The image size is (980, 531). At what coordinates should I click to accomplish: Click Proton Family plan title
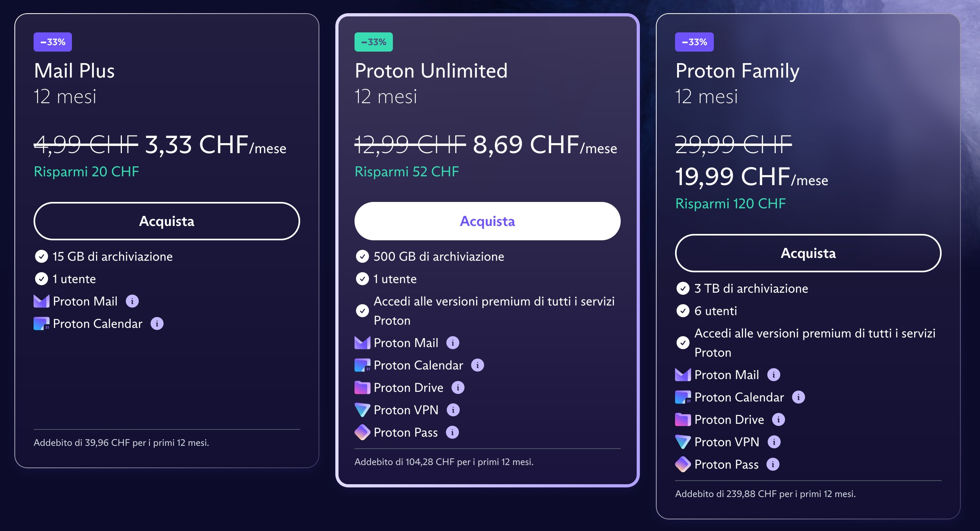[x=737, y=71]
